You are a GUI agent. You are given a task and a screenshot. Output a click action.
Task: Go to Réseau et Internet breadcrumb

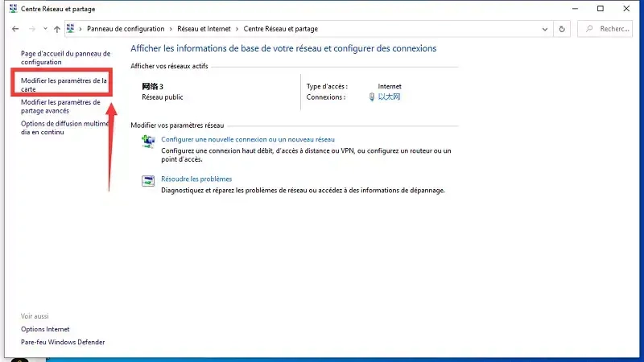tap(203, 29)
